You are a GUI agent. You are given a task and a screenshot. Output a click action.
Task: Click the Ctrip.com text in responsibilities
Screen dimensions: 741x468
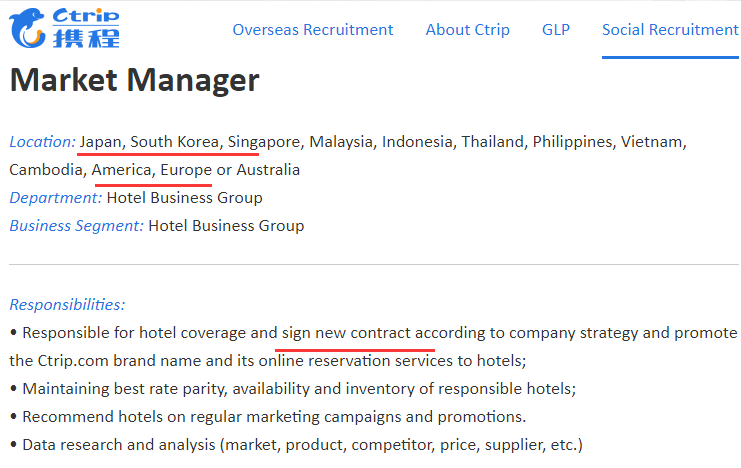pyautogui.click(x=73, y=361)
